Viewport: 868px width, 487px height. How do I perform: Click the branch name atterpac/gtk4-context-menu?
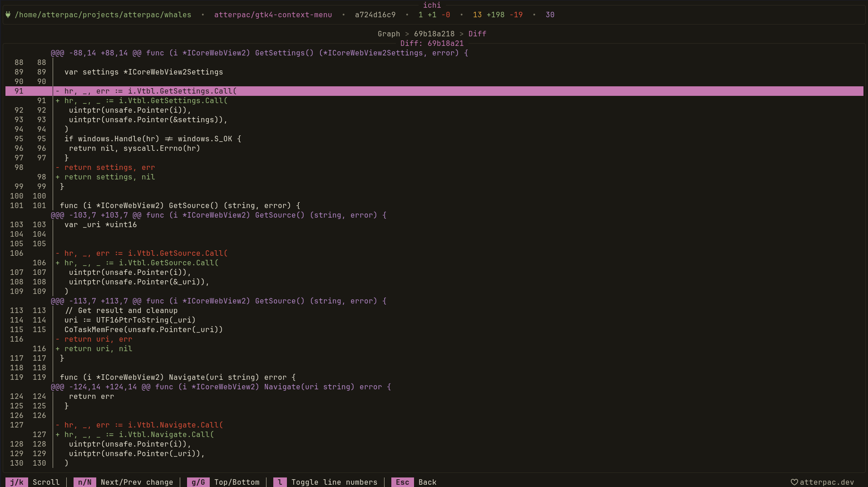[273, 15]
